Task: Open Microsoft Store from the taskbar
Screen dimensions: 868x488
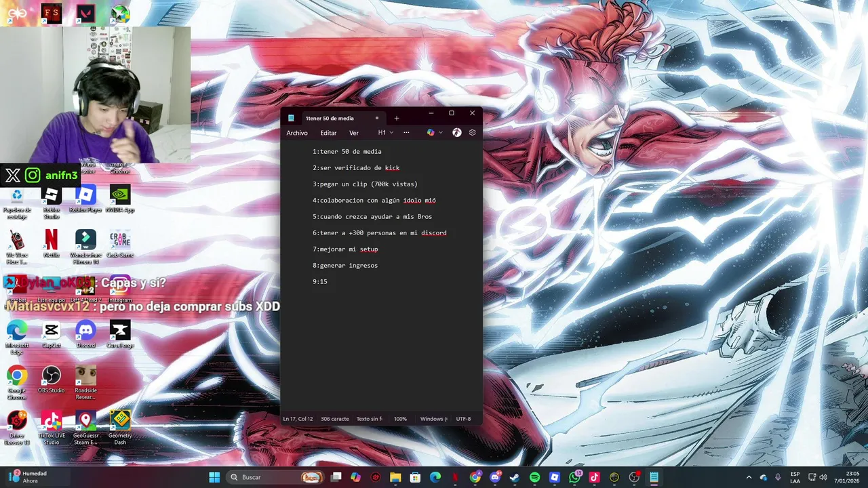Action: pos(415,477)
